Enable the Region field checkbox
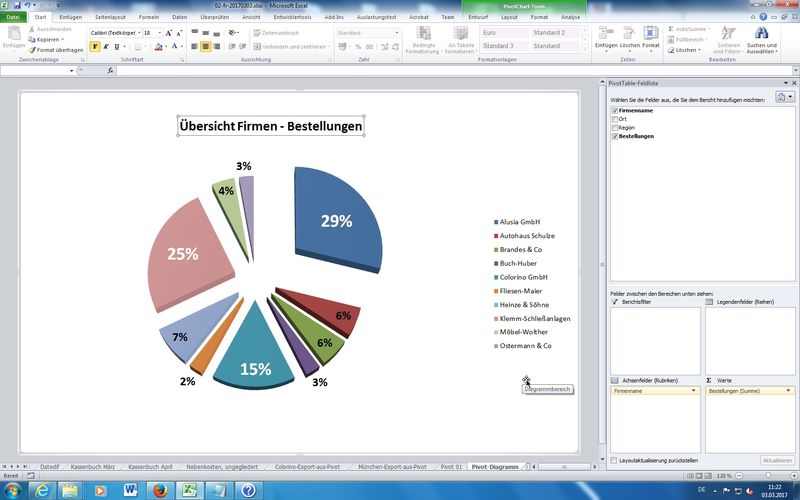Viewport: 800px width, 500px height. (614, 128)
